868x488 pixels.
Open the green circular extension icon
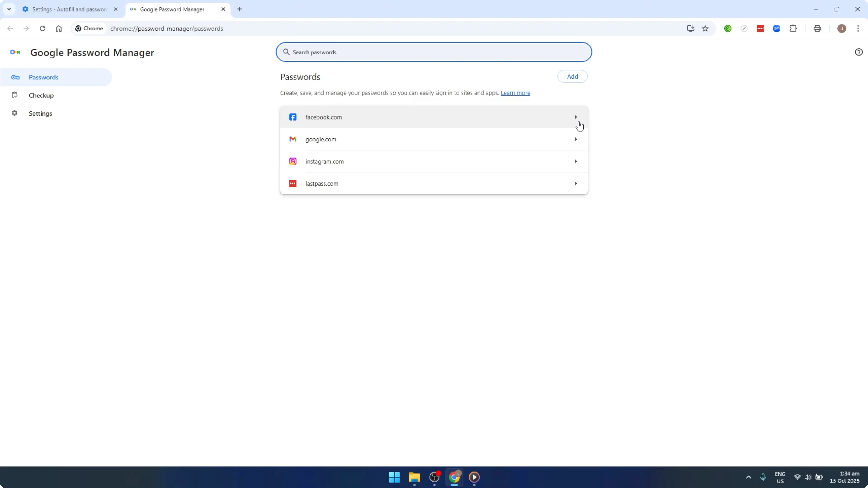728,29
